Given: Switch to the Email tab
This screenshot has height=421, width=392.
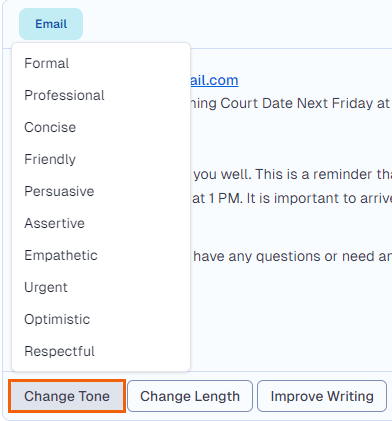Looking at the screenshot, I should pos(51,24).
